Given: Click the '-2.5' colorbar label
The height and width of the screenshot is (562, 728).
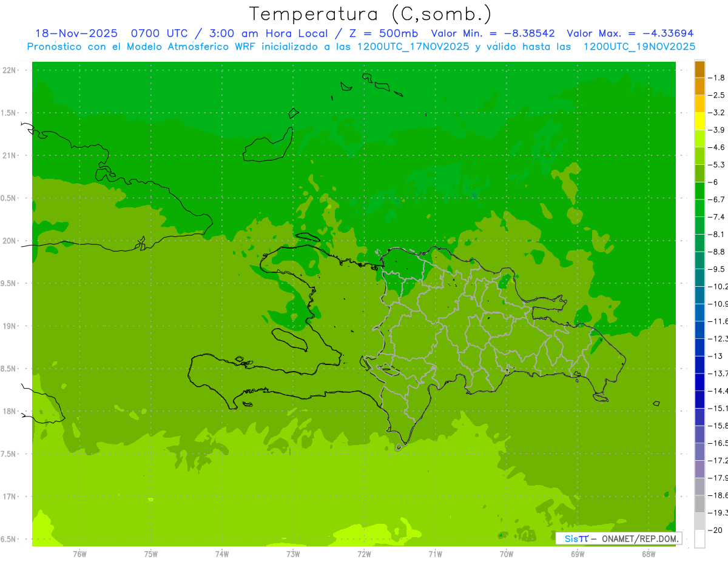Looking at the screenshot, I should 716,95.
